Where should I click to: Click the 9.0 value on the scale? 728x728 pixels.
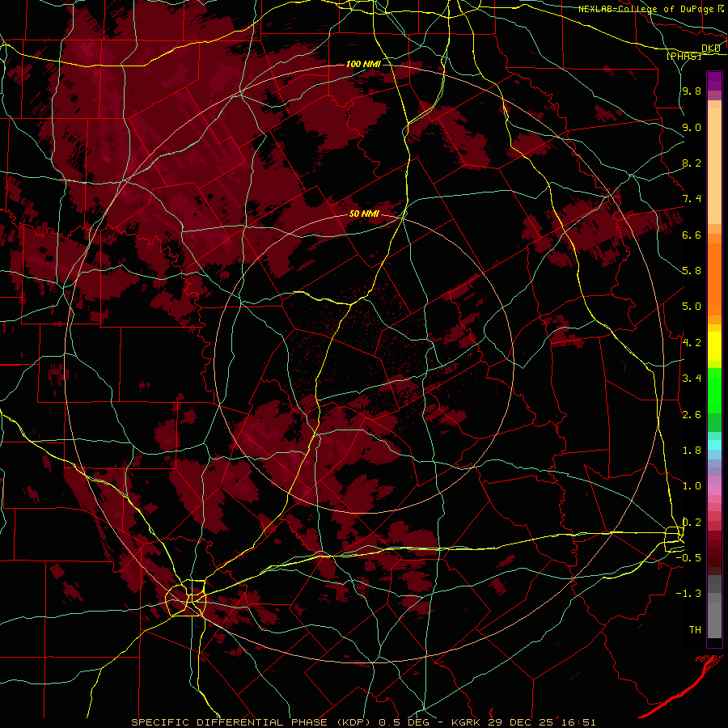click(692, 127)
